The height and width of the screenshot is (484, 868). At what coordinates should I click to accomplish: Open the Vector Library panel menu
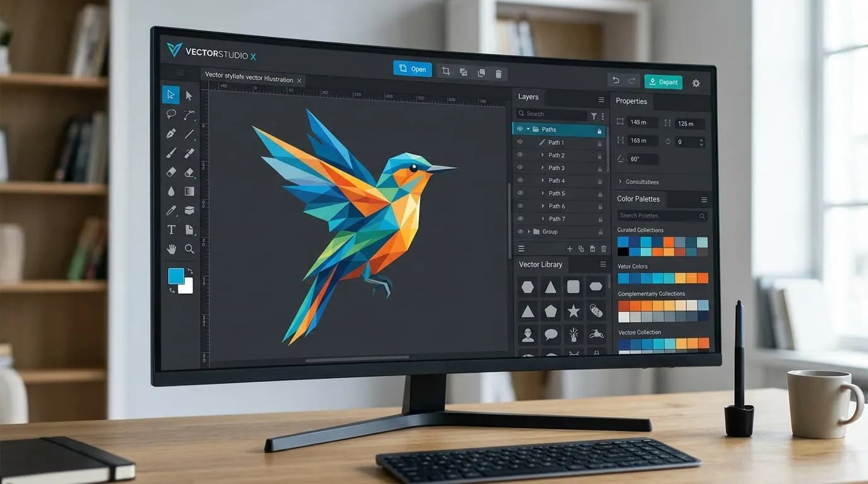(602, 265)
